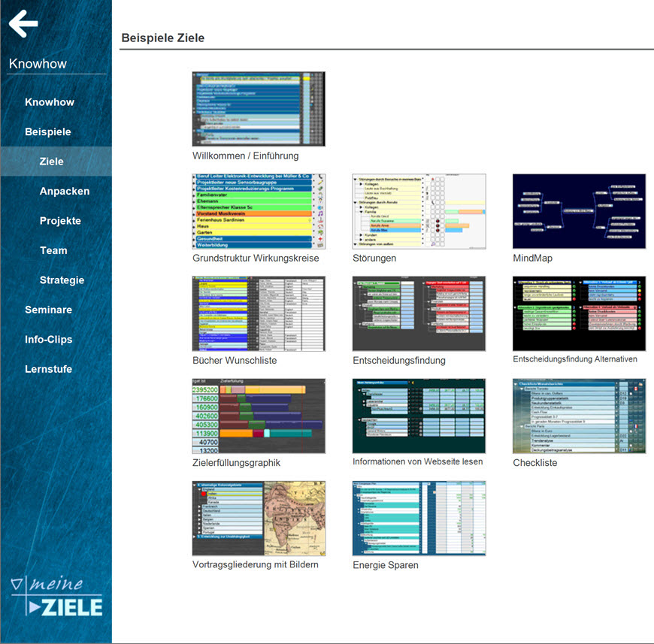Click the Energie Sparen link text
654x644 pixels.
pyautogui.click(x=386, y=565)
